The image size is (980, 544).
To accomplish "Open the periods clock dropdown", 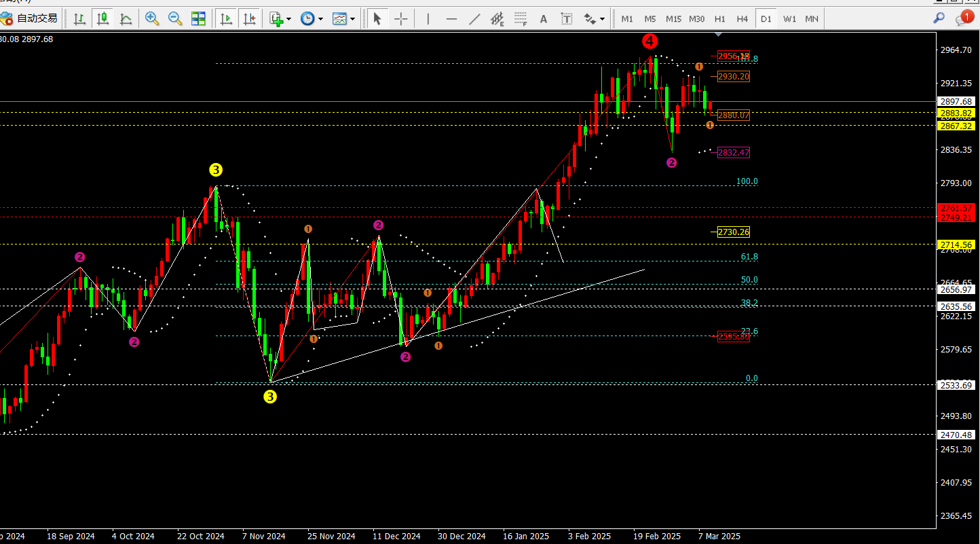I will tap(312, 18).
